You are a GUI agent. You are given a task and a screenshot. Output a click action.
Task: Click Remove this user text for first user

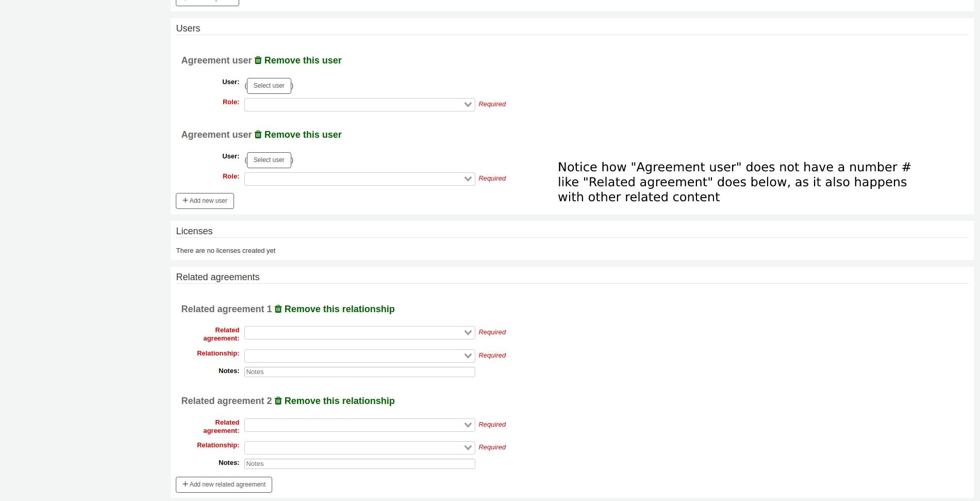[x=303, y=60]
